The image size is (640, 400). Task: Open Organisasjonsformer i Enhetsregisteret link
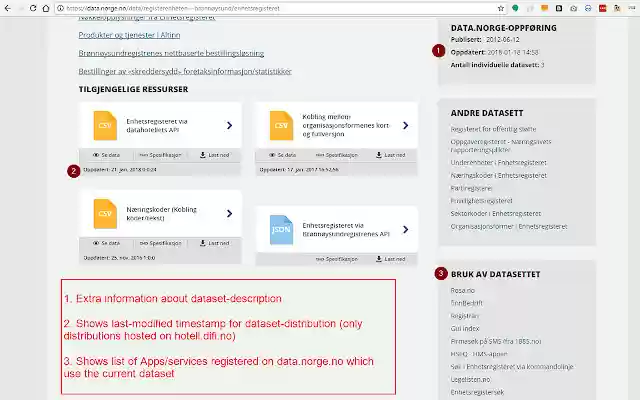[509, 227]
